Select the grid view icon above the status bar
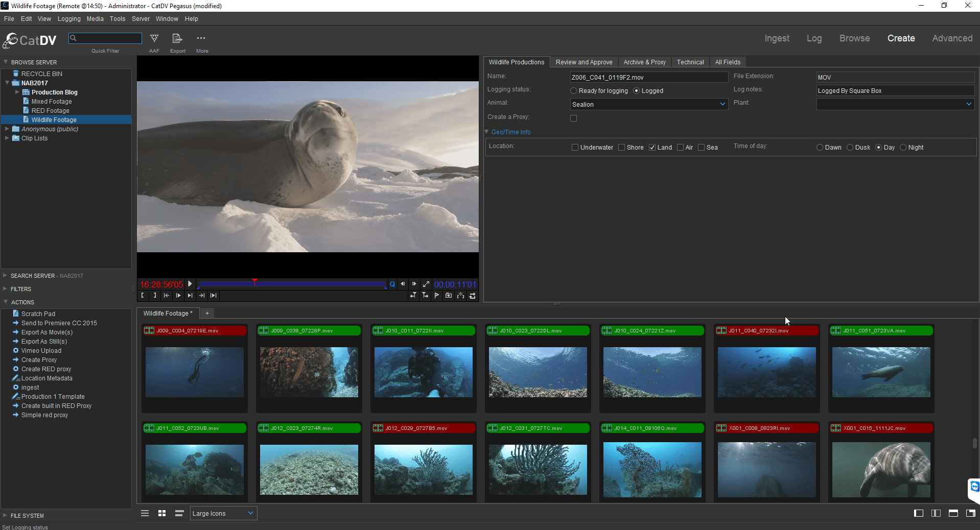 (161, 513)
